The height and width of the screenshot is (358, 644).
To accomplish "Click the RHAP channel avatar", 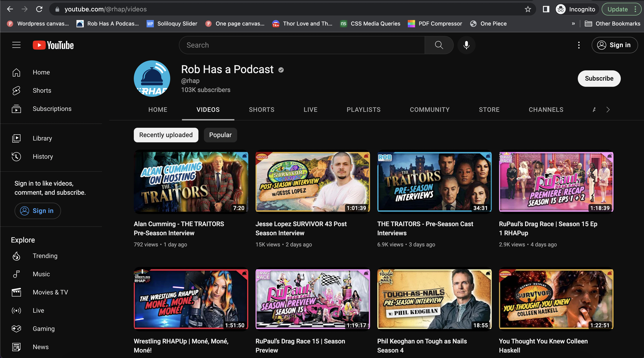I will coord(152,79).
